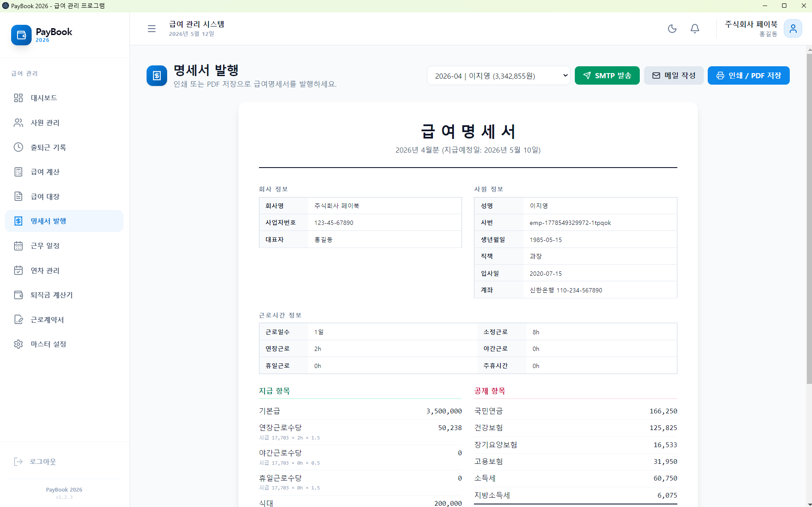Expand the 2026-04 이지영 payslip dropdown
Image resolution: width=812 pixels, height=507 pixels.
(x=498, y=76)
